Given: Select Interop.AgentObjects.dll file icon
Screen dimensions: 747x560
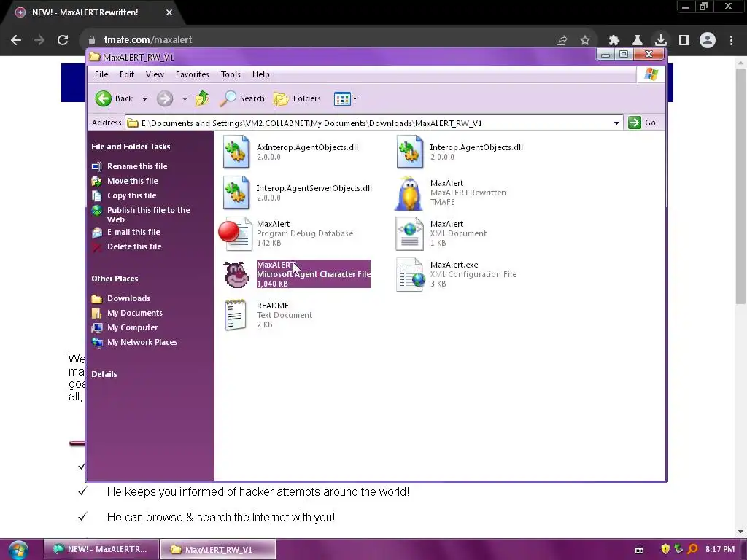Looking at the screenshot, I should [410, 152].
